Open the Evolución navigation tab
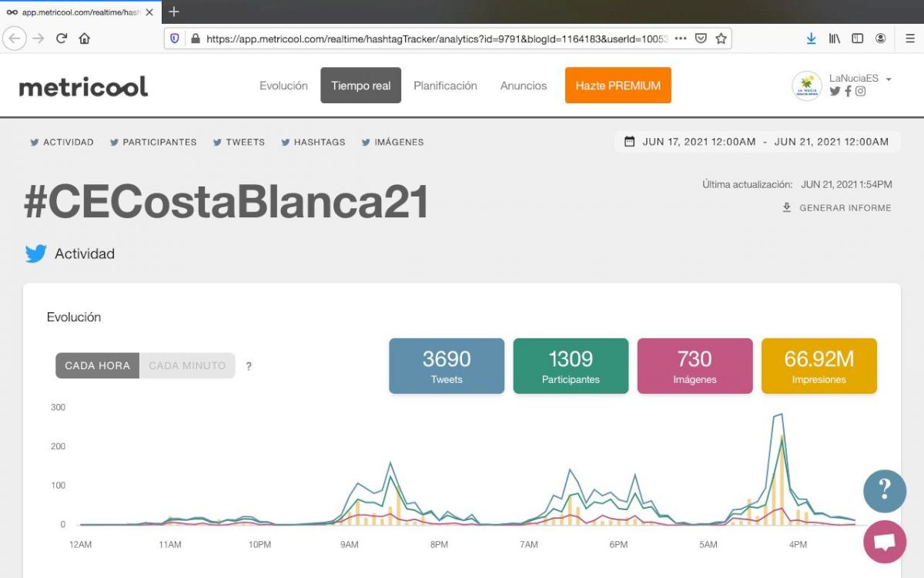The image size is (924, 578). click(283, 86)
